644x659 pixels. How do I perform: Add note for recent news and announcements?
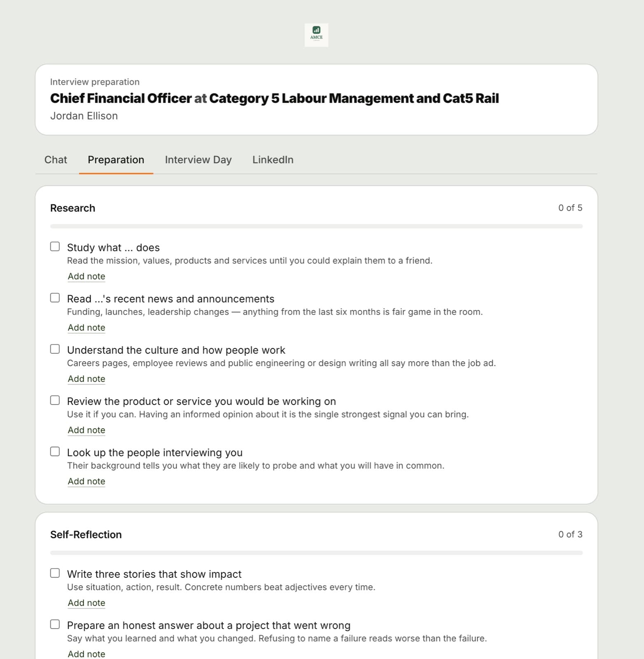pyautogui.click(x=86, y=328)
